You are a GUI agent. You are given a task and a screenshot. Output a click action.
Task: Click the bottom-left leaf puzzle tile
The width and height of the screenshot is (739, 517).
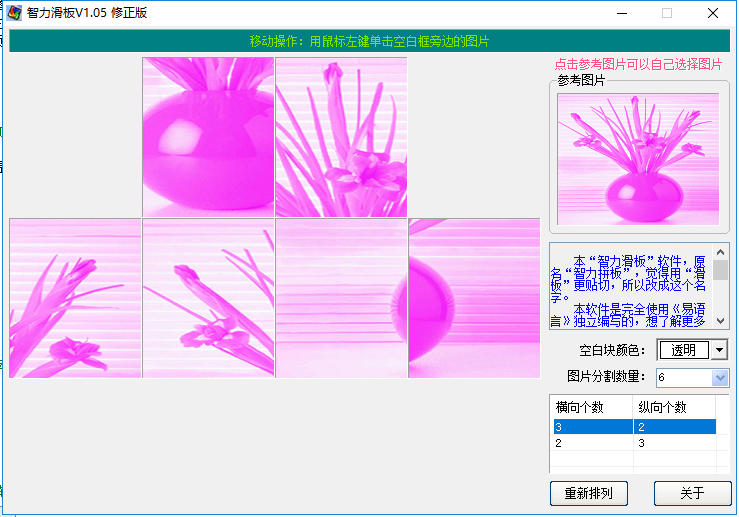[x=75, y=298]
